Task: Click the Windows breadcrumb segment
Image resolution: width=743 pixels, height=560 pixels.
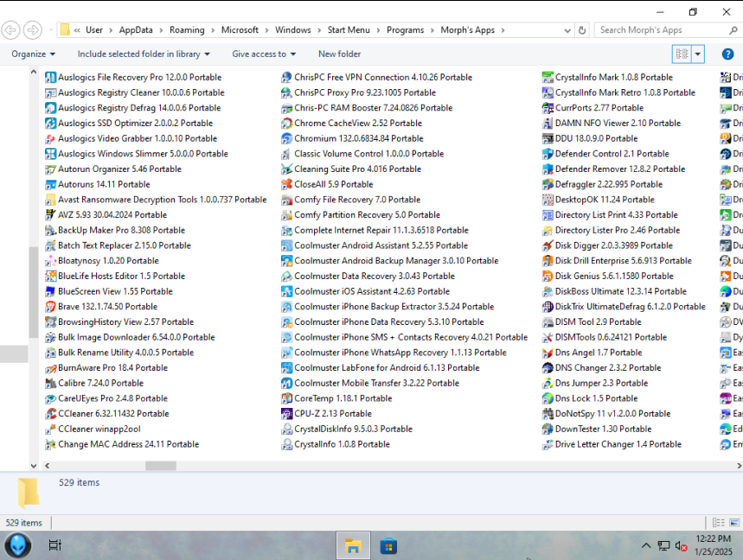Action: [293, 30]
